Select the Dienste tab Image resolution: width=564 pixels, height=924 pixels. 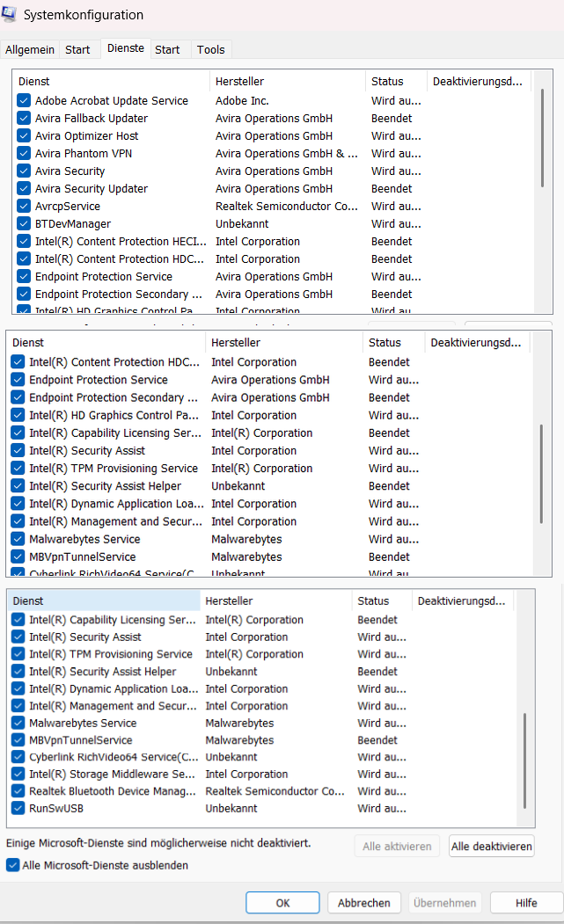[x=126, y=48]
